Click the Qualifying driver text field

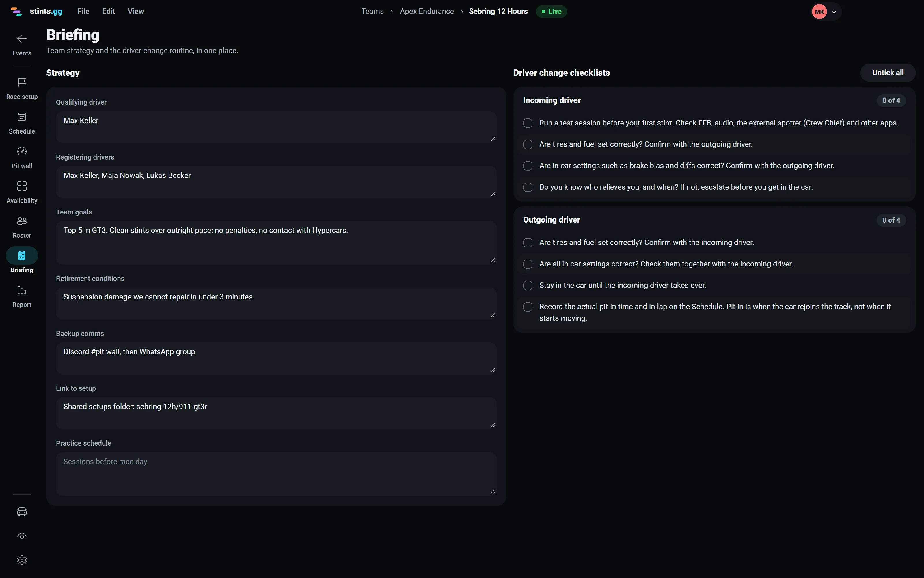[x=276, y=127]
